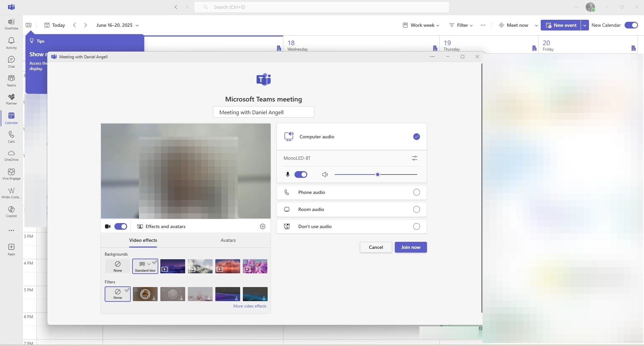
Task: Go to Chat in the sidebar
Action: 11,62
